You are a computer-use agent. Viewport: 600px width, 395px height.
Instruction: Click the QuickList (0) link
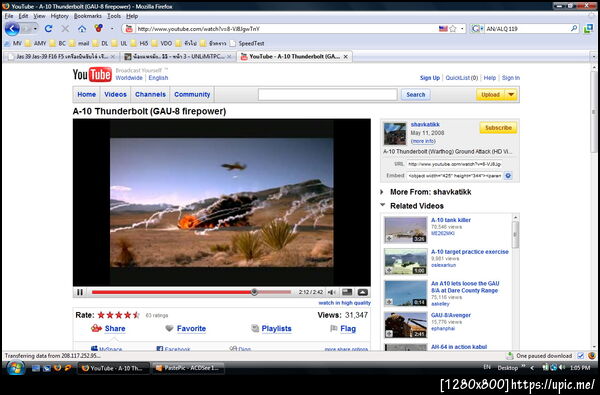(461, 78)
